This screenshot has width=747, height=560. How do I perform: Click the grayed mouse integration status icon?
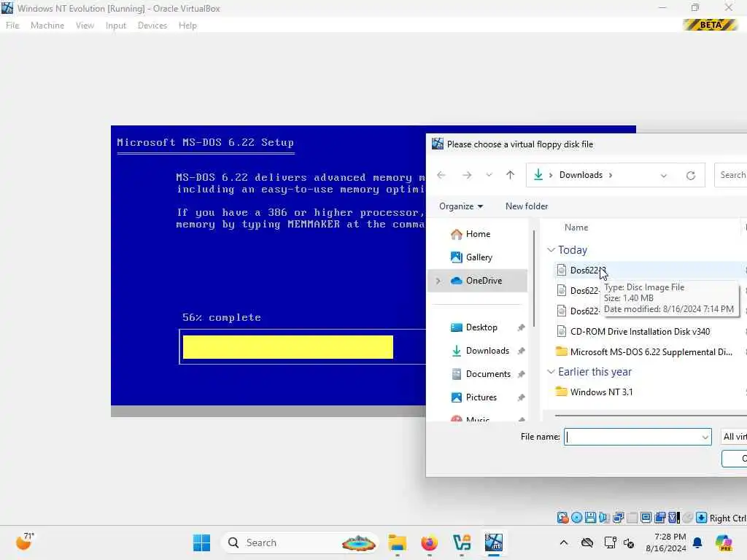[x=687, y=518]
